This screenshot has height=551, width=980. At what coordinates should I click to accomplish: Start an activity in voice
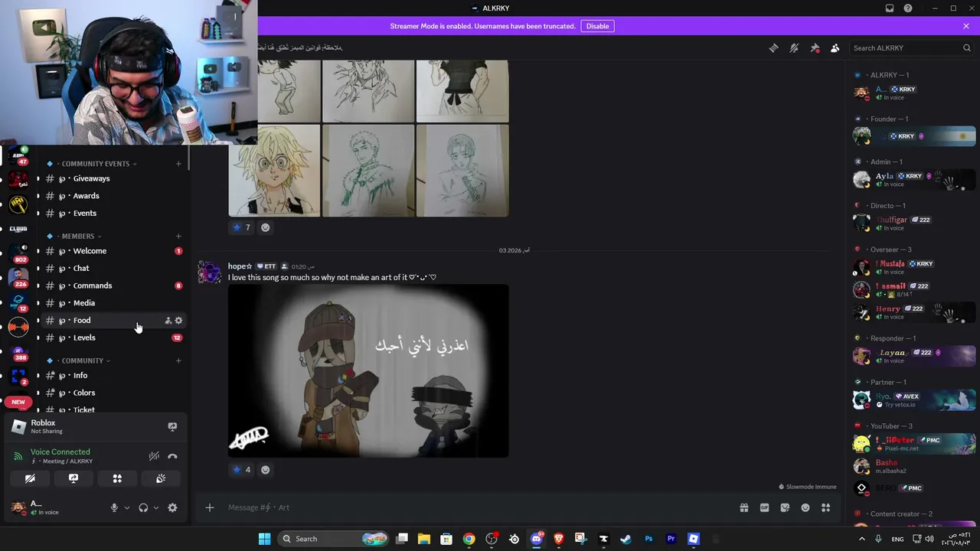click(x=117, y=478)
